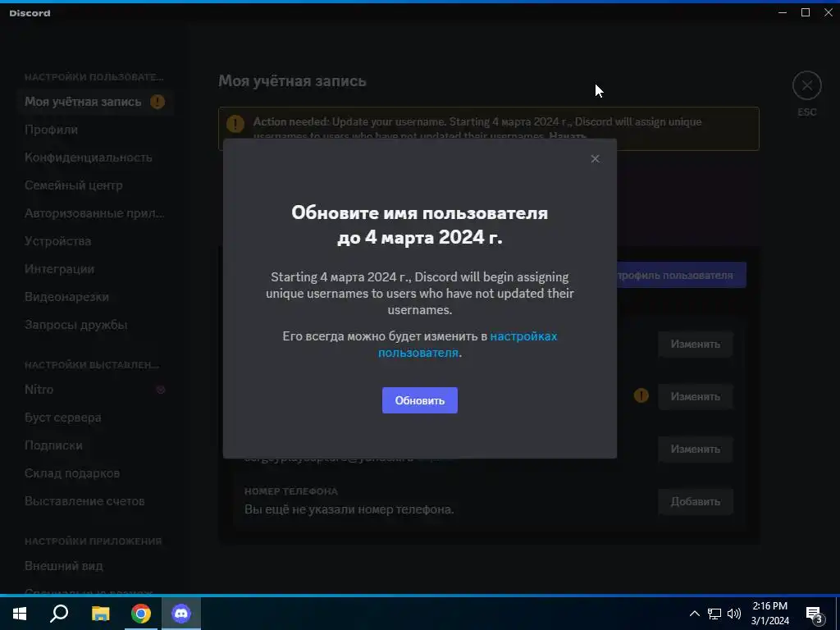Open File Explorer from taskbar
Image resolution: width=840 pixels, height=630 pixels.
(100, 614)
